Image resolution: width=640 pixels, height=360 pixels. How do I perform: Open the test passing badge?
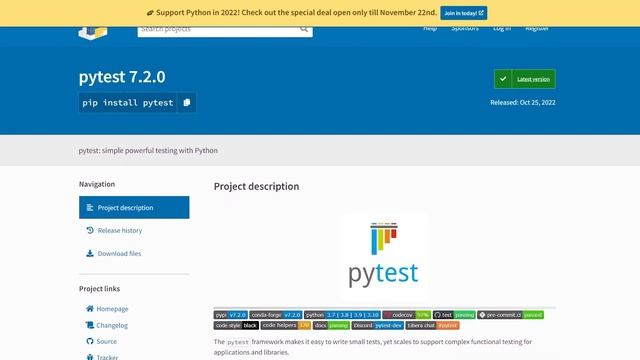click(x=454, y=315)
